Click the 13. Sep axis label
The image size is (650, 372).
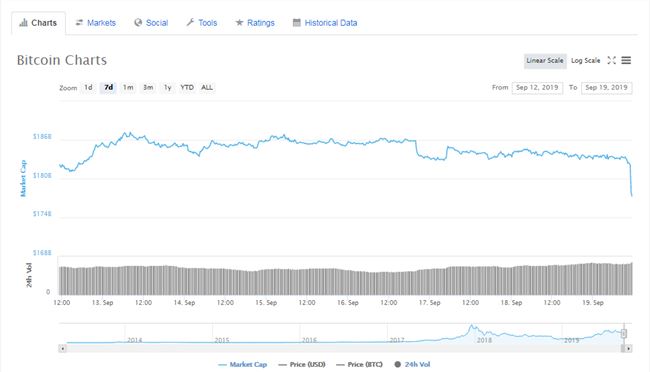(x=102, y=303)
